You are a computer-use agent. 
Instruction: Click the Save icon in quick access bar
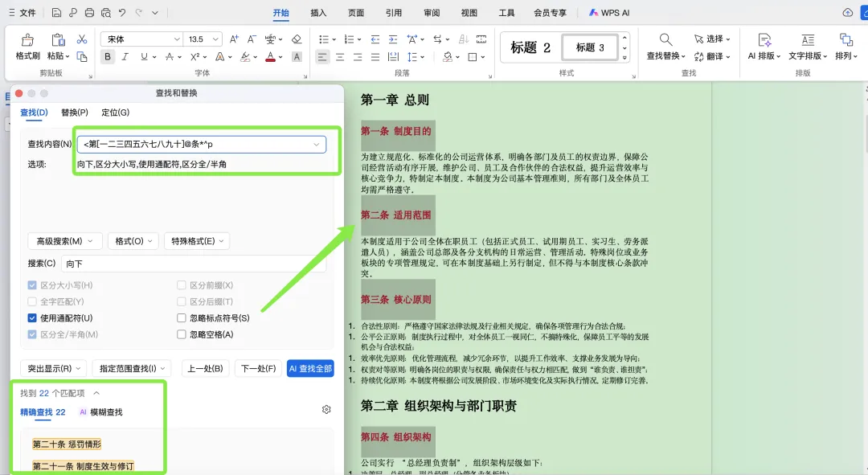click(56, 12)
